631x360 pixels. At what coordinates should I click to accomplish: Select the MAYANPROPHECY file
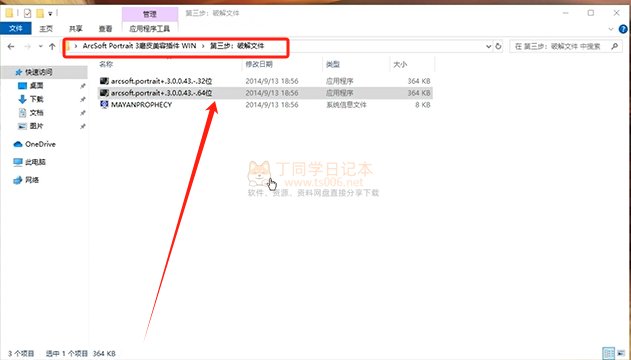coord(141,105)
